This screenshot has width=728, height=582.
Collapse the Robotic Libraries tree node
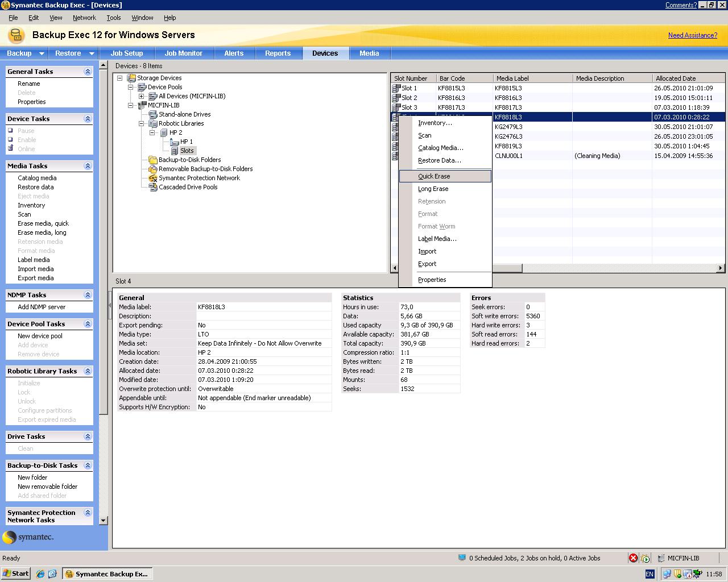(x=142, y=123)
